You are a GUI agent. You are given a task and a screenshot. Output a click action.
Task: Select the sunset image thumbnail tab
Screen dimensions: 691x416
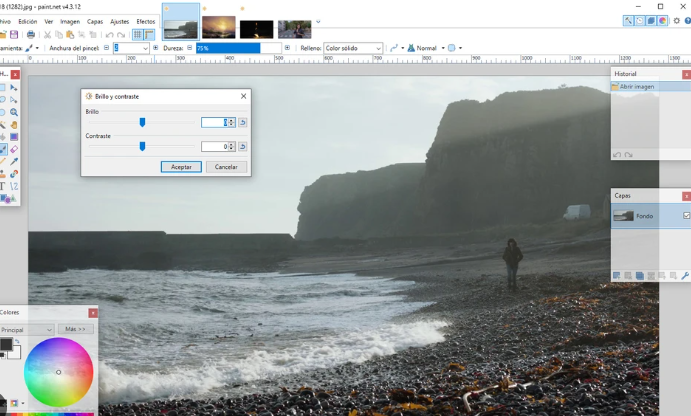point(219,27)
